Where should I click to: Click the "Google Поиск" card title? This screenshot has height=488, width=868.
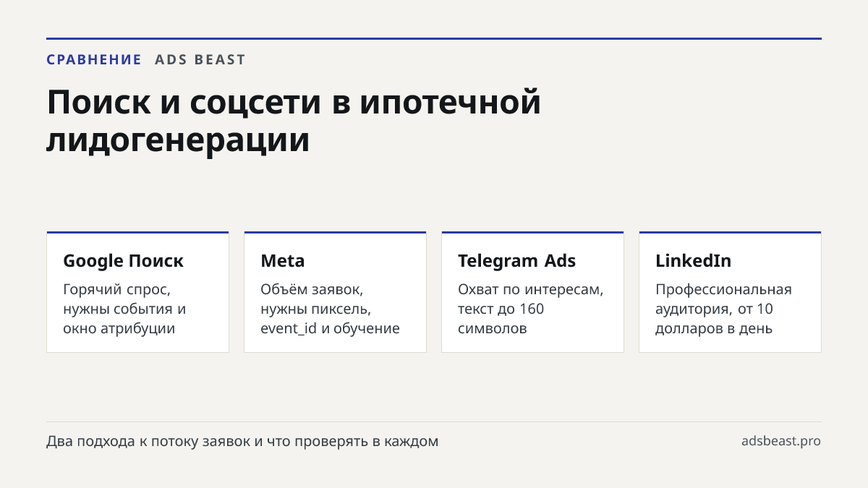click(x=123, y=261)
